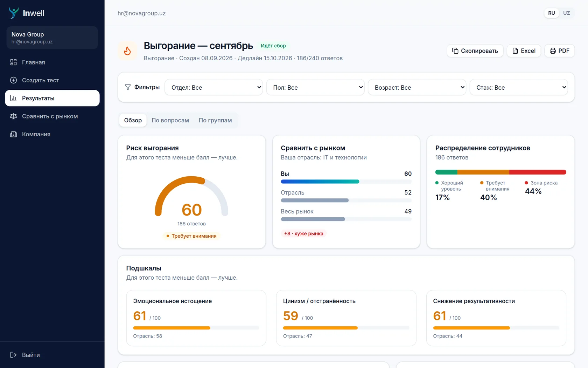588x368 pixels.
Task: Click the Скопировать button
Action: pos(475,51)
